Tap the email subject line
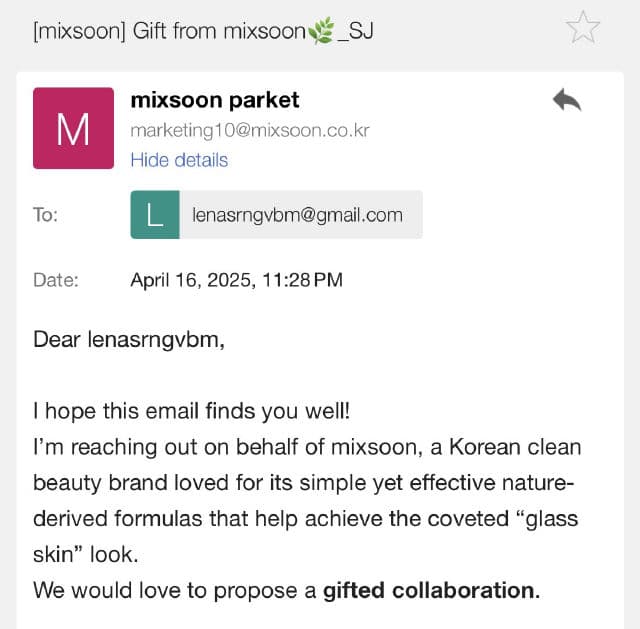 (x=200, y=30)
